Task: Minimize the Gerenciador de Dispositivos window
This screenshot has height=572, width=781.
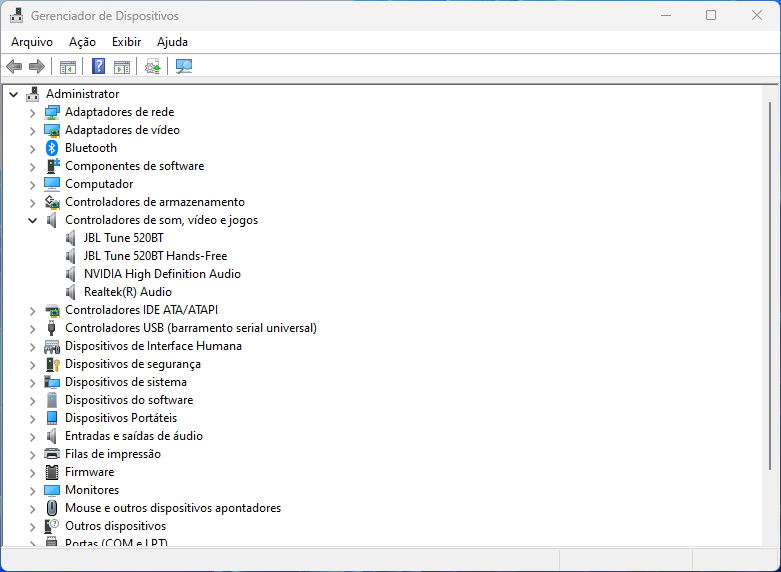Action: click(x=666, y=15)
